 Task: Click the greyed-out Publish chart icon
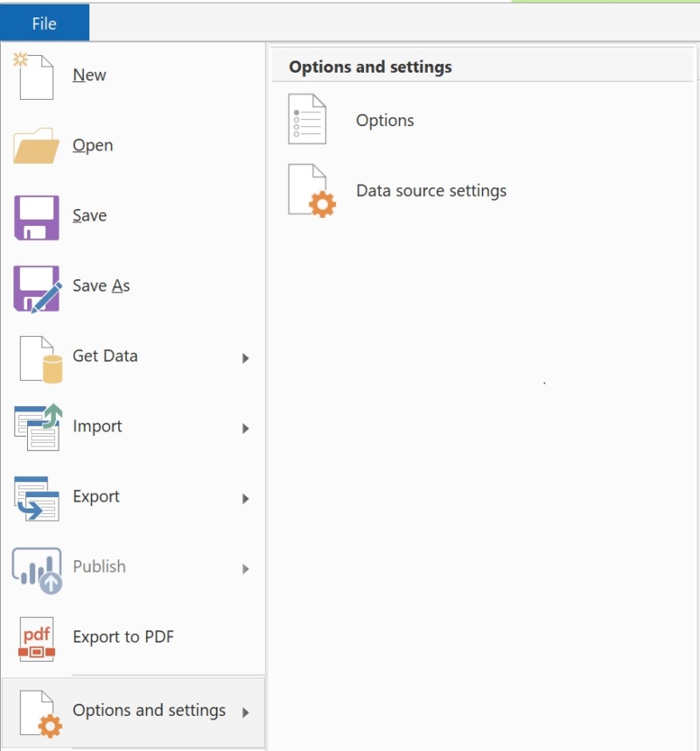(36, 569)
